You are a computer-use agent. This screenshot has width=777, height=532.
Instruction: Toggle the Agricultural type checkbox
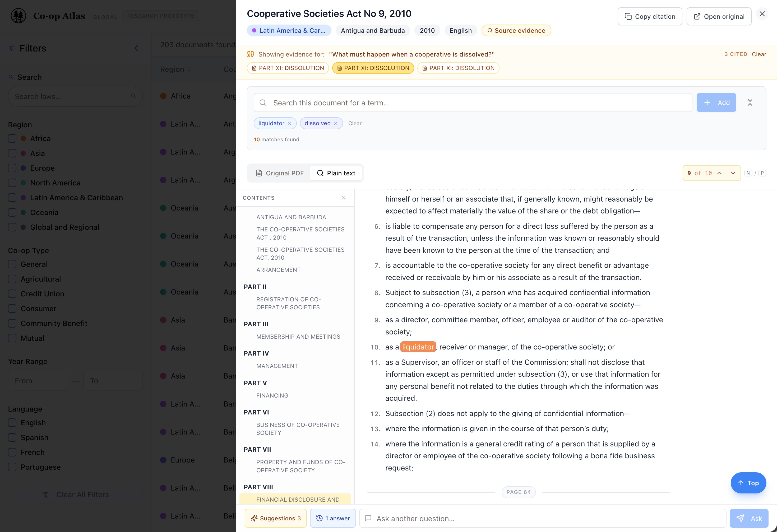(12, 279)
